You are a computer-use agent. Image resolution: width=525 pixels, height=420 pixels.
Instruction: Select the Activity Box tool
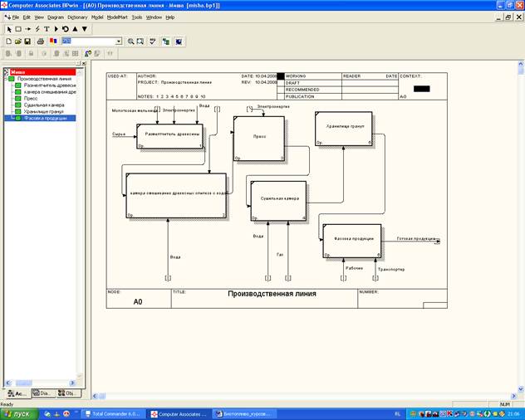pos(18,29)
